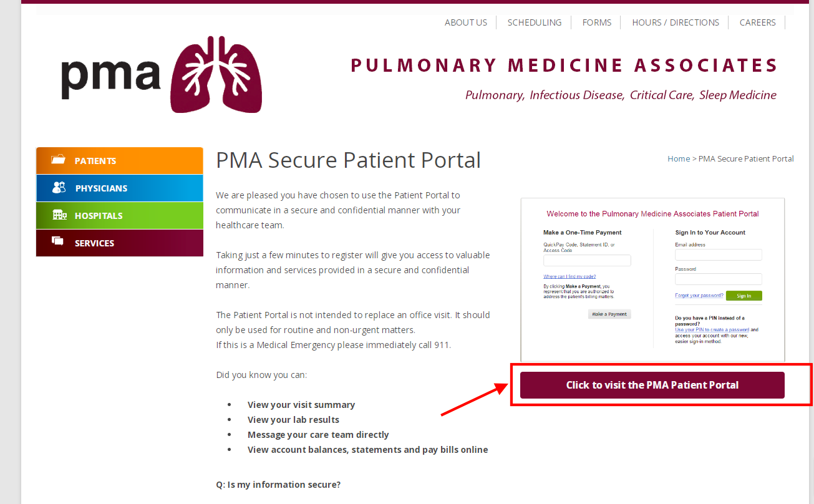The height and width of the screenshot is (504, 814).
Task: Click to visit the PMA Patient Portal button
Action: click(x=652, y=385)
